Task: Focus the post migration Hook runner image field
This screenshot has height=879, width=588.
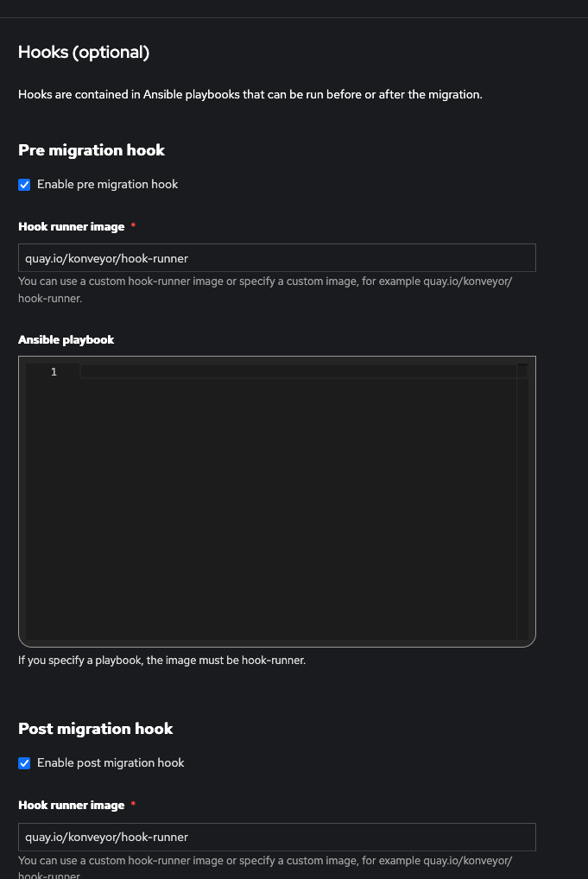Action: 276,837
